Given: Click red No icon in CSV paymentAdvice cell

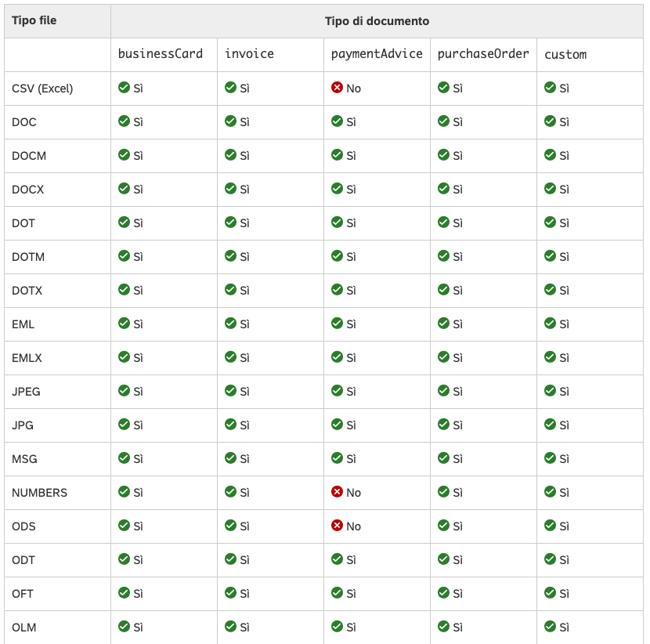Looking at the screenshot, I should pyautogui.click(x=337, y=88).
